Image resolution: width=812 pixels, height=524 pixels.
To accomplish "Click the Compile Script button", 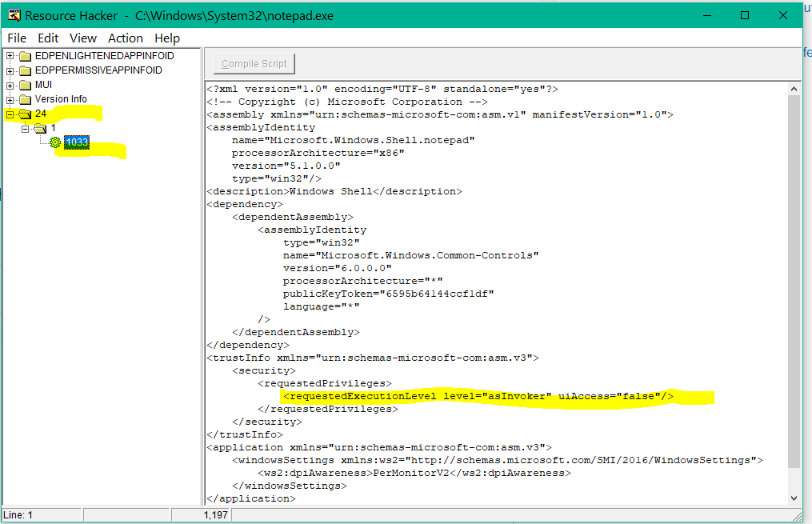I will click(x=254, y=64).
